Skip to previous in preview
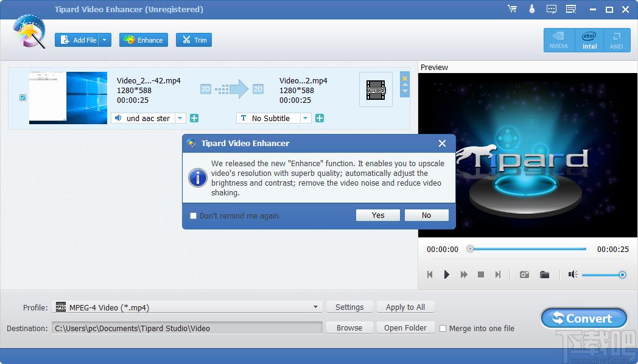This screenshot has width=638, height=364. [430, 275]
